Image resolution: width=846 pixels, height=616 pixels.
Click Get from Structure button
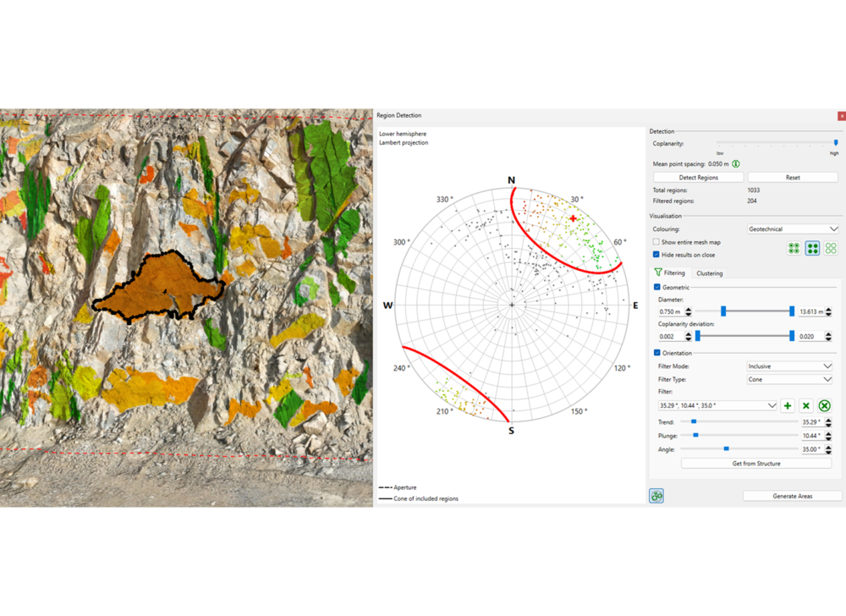coord(755,464)
